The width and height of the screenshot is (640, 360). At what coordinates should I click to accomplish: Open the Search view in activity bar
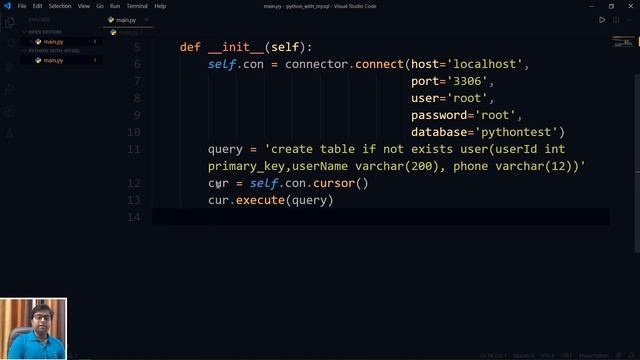[10, 44]
